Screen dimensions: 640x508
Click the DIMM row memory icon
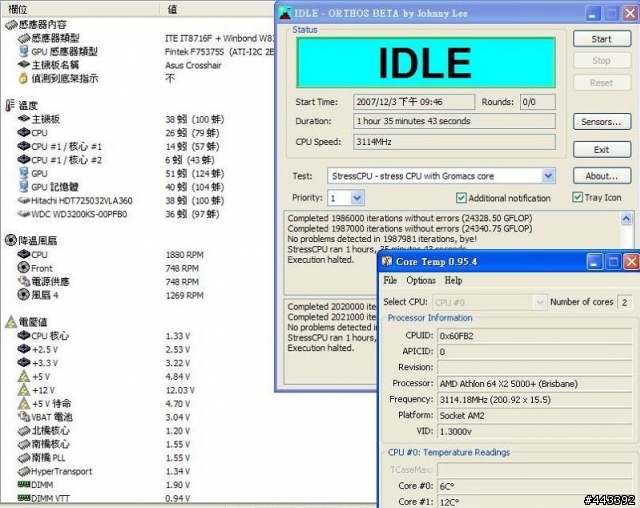(x=24, y=484)
